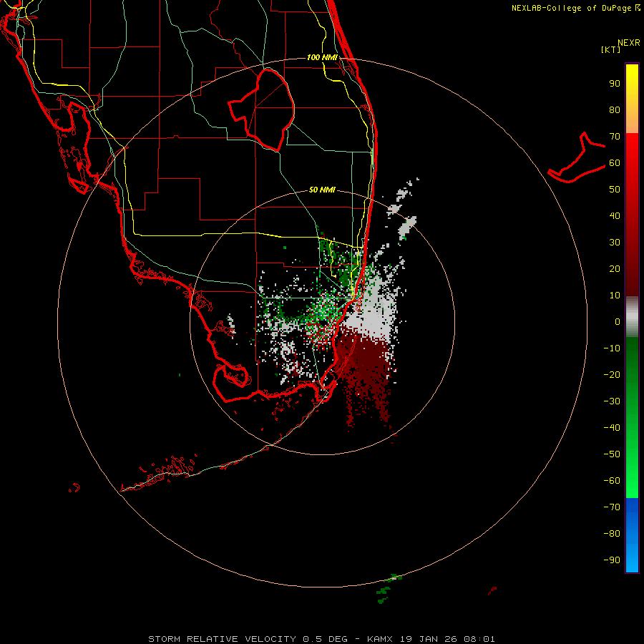Click the 19 JAN 26 date in caption

click(429, 639)
